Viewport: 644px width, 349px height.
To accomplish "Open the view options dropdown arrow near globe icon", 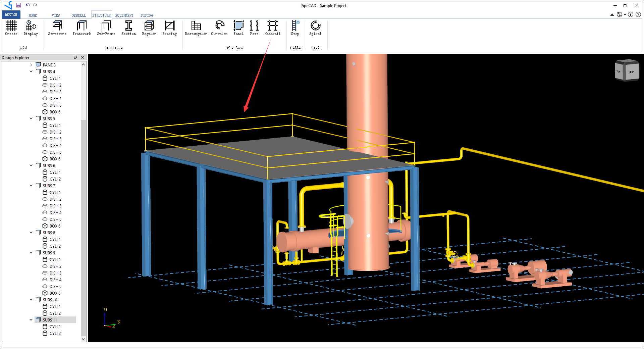I will click(625, 15).
